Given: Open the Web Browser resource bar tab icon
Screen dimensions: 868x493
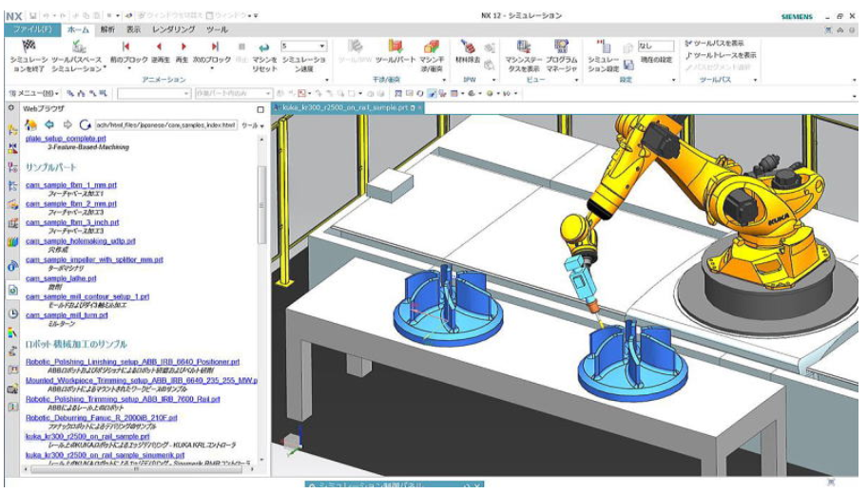Looking at the screenshot, I should [12, 290].
